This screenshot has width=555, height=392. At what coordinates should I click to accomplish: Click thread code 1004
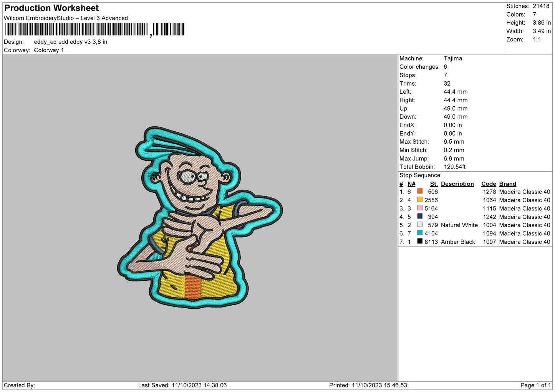[490, 225]
